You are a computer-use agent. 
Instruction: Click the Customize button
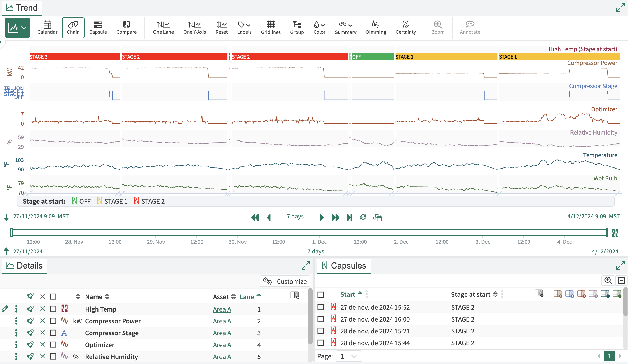[x=285, y=281]
